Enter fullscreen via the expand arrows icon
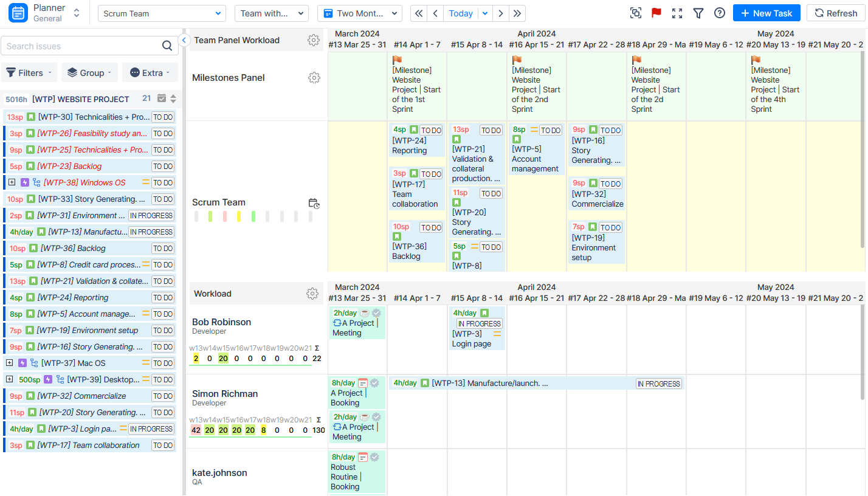 coord(677,12)
